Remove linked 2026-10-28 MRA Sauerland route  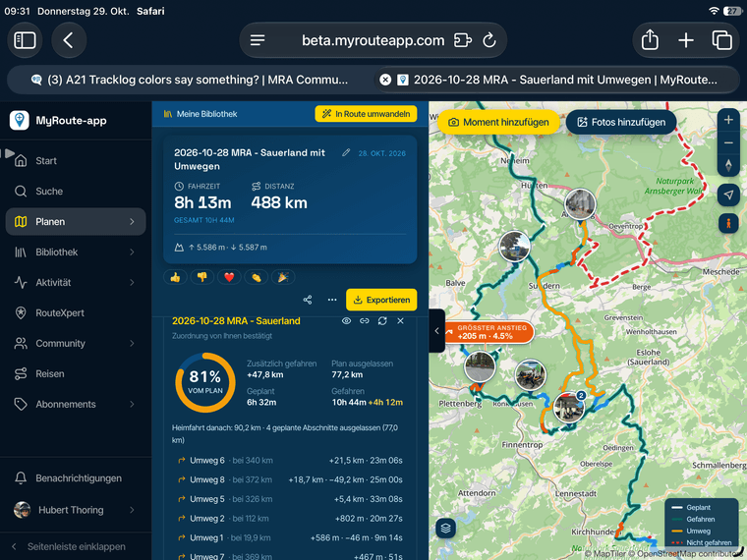click(401, 321)
